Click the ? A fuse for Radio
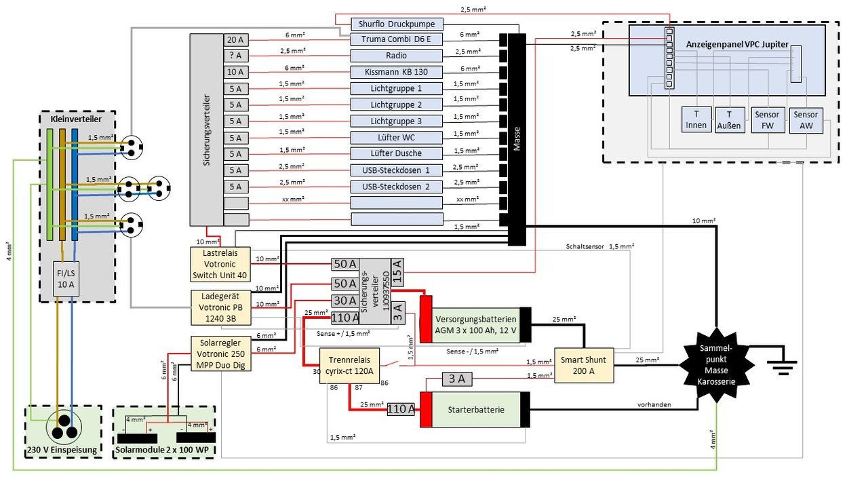 [236, 56]
